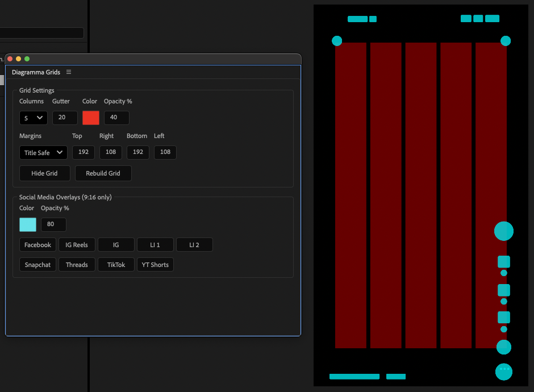Screen dimensions: 534x392
Task: Show the Threads overlay
Action: pyautogui.click(x=77, y=264)
